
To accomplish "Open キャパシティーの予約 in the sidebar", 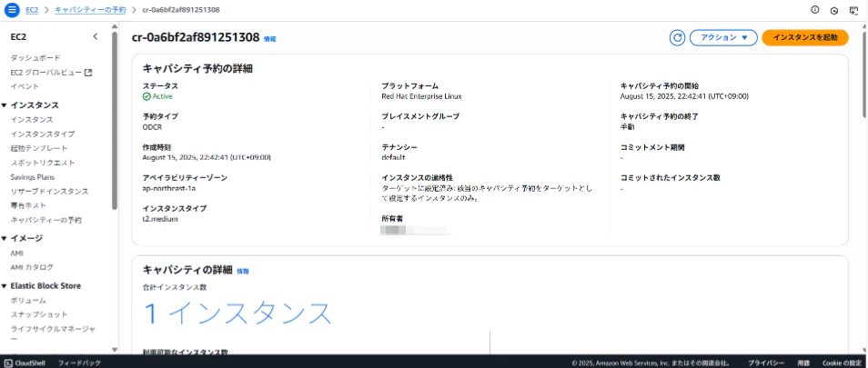I will (45, 220).
